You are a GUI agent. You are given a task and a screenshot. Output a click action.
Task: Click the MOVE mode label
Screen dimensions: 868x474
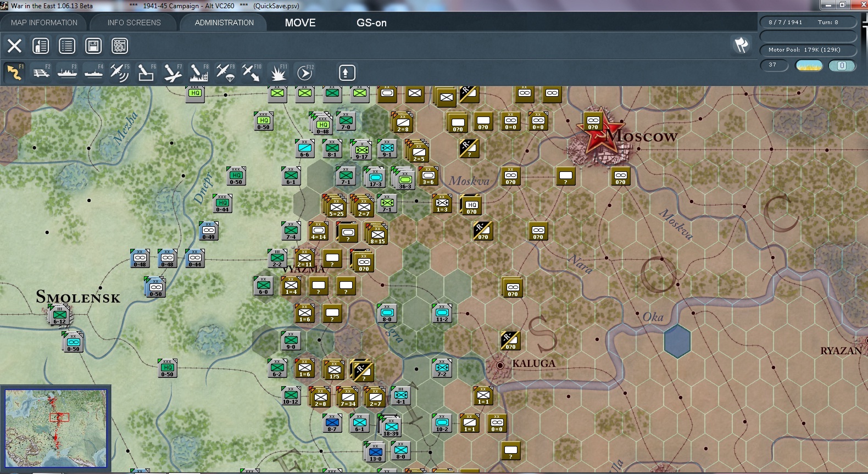300,23
